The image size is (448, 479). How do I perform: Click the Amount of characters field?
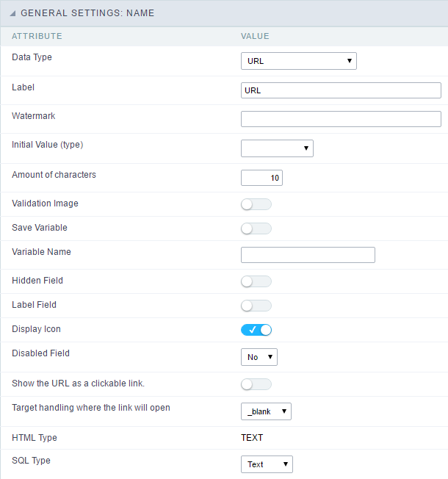pos(261,178)
